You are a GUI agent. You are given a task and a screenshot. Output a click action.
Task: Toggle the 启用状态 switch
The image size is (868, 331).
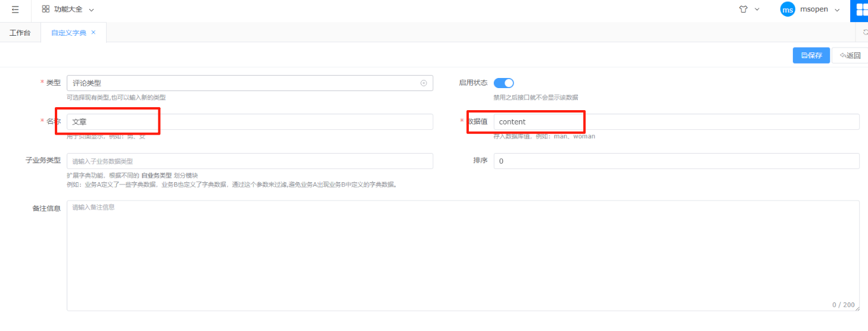[503, 83]
